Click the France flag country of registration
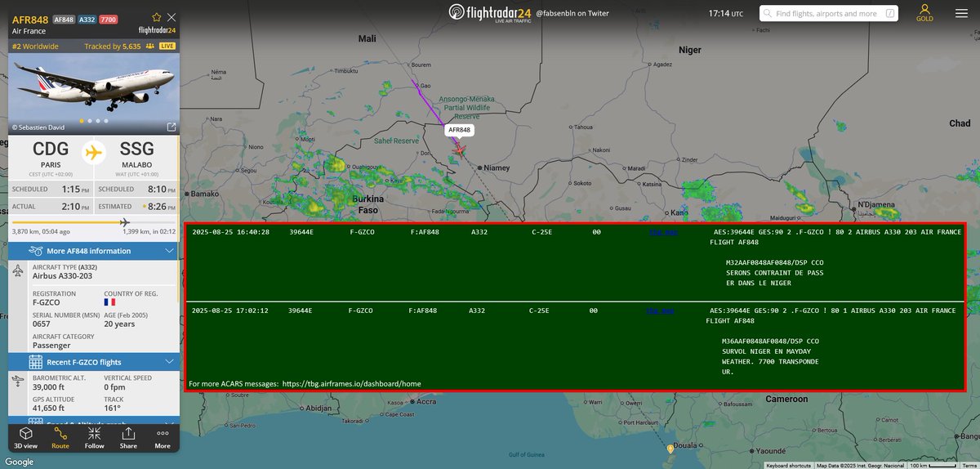Image resolution: width=980 pixels, height=469 pixels. click(x=110, y=302)
